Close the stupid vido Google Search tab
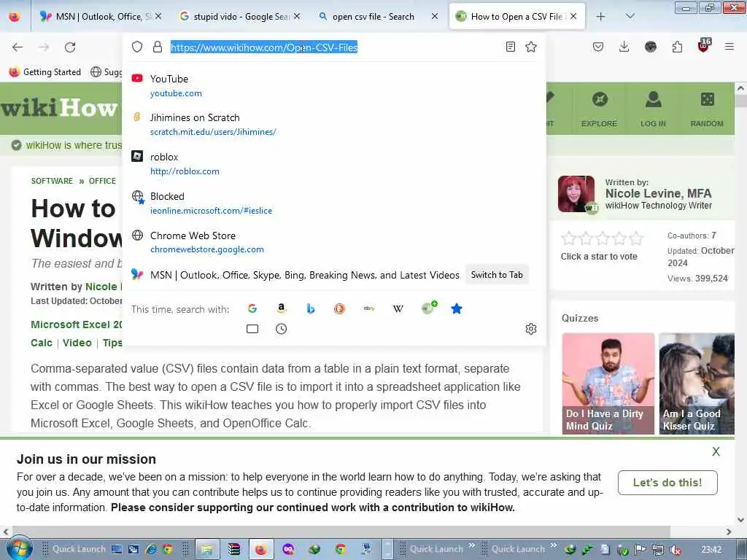Viewport: 747px width, 560px height. pyautogui.click(x=297, y=17)
